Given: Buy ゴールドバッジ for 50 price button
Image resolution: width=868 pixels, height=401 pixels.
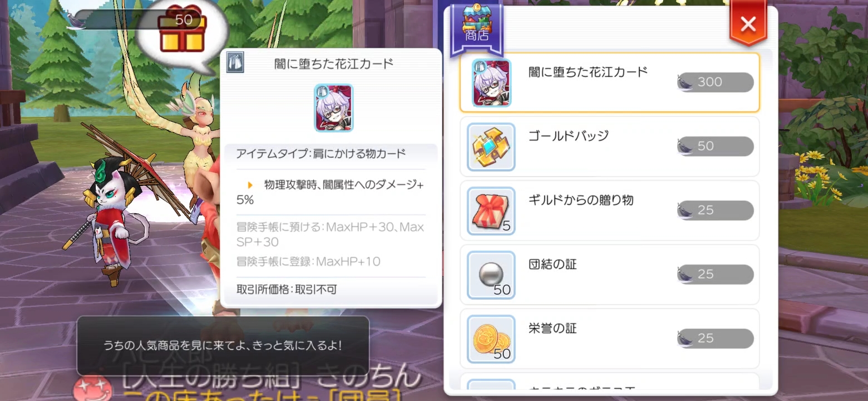Looking at the screenshot, I should (715, 146).
